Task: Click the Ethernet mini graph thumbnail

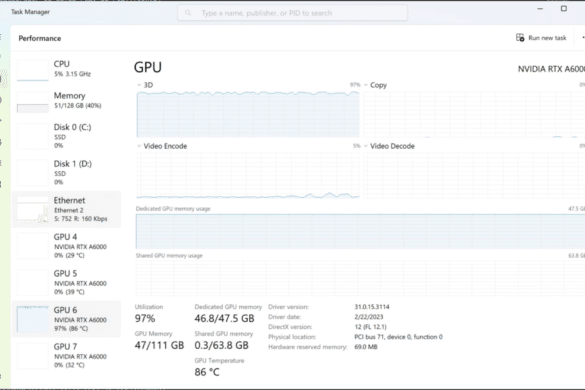Action: pyautogui.click(x=33, y=209)
